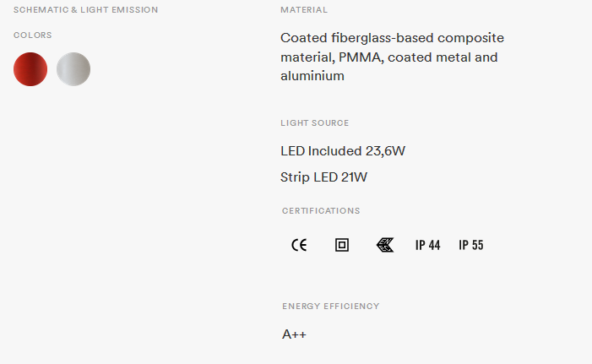Click the word PMMA in material description
Screen dimensions: 592x364
[x=361, y=57]
